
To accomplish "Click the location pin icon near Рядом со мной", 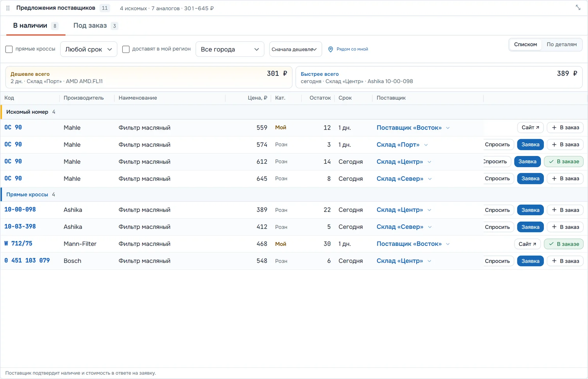I will 330,49.
